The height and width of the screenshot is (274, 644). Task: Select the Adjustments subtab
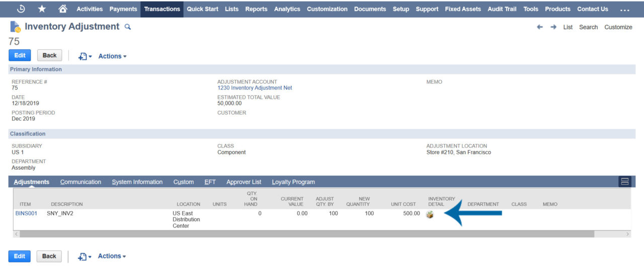(x=32, y=182)
